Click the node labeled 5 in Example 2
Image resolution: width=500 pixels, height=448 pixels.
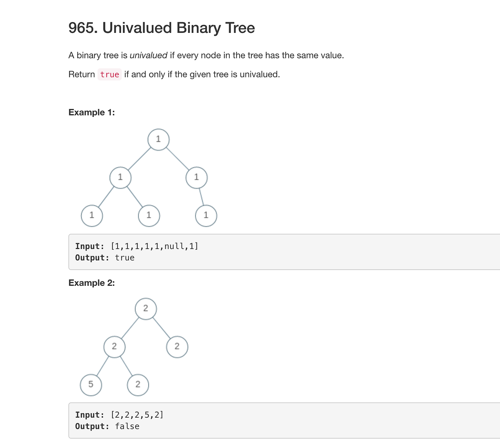[x=91, y=384]
